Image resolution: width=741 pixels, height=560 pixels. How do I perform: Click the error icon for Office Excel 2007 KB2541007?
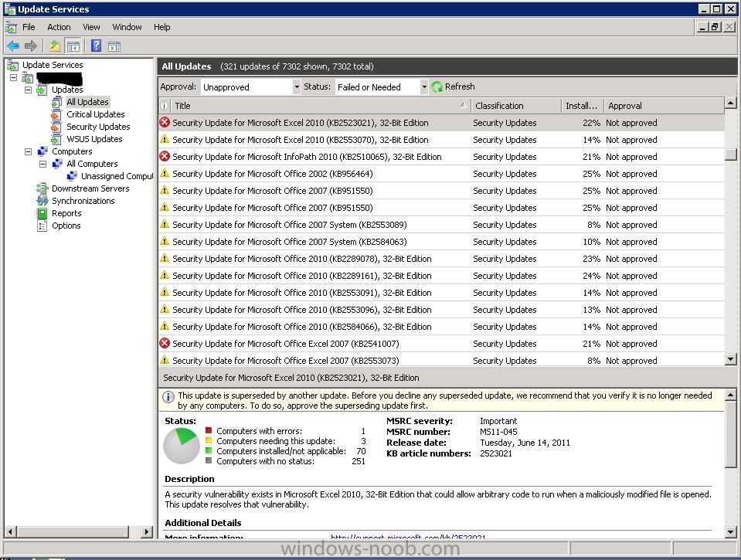coord(165,344)
